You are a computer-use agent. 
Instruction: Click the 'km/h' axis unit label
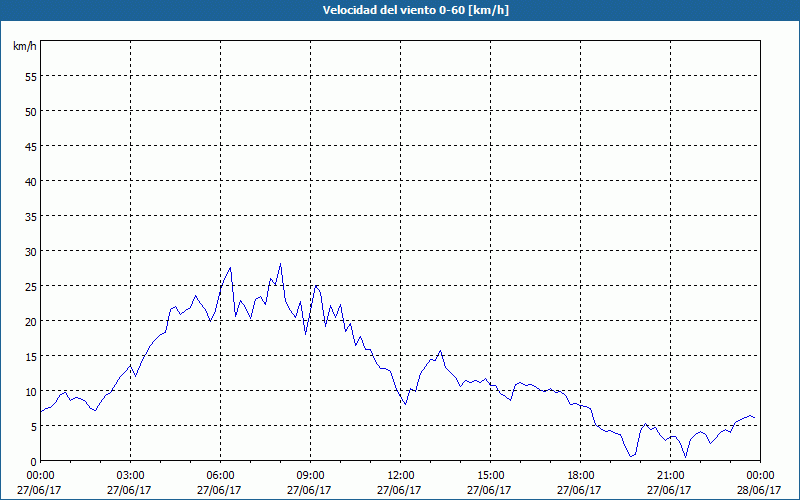(24, 46)
